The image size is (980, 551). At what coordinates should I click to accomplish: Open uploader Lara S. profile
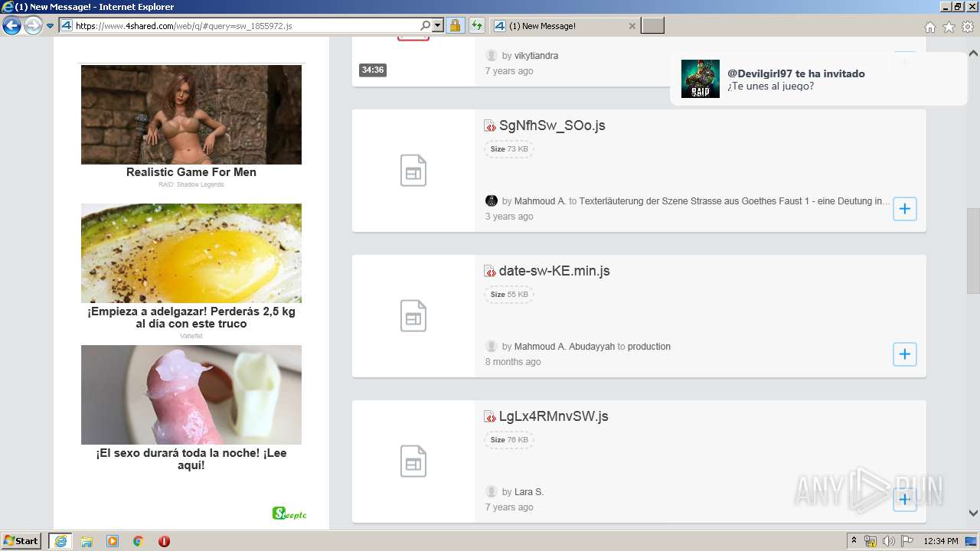(x=529, y=492)
